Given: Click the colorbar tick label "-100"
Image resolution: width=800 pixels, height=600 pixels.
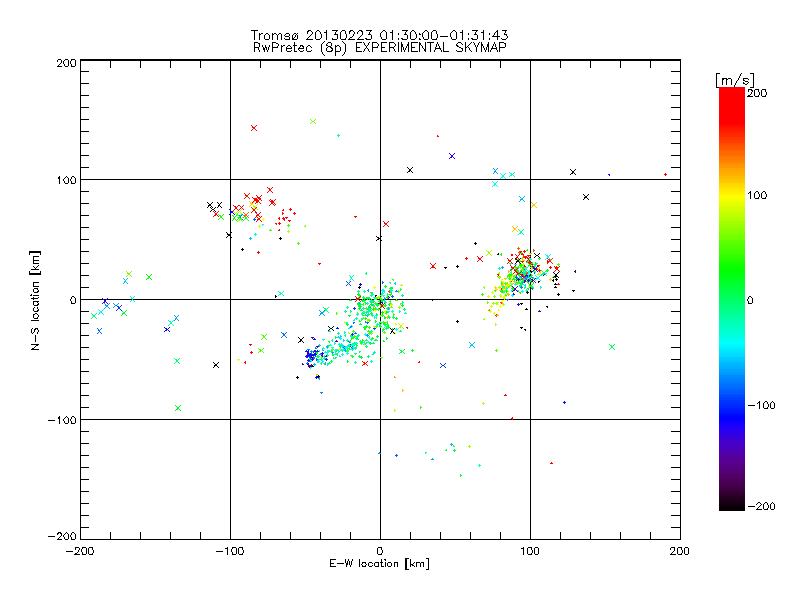Looking at the screenshot, I should tap(761, 405).
